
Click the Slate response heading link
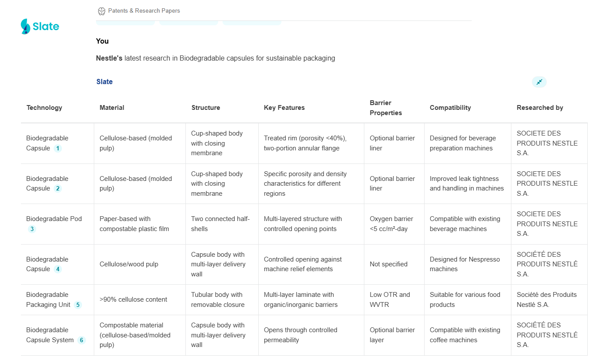[x=104, y=82]
